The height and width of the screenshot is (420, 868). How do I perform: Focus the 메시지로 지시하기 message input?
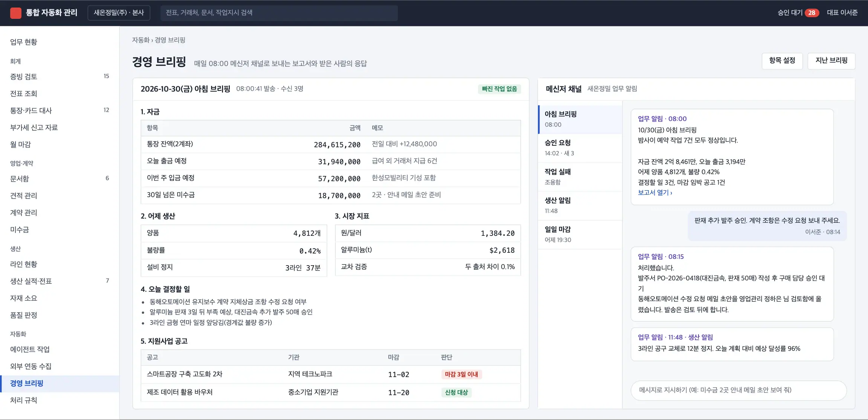[738, 390]
